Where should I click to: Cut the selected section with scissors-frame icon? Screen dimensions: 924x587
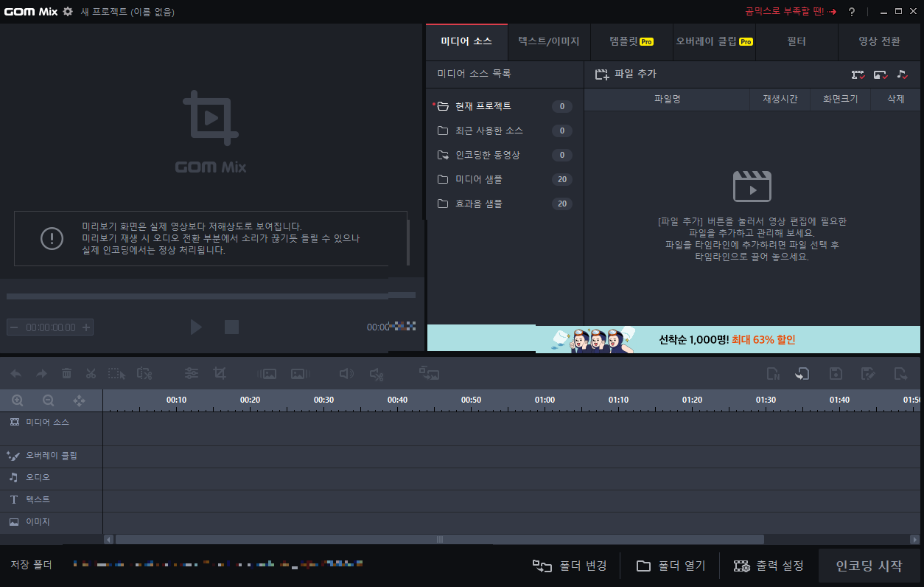pyautogui.click(x=144, y=374)
